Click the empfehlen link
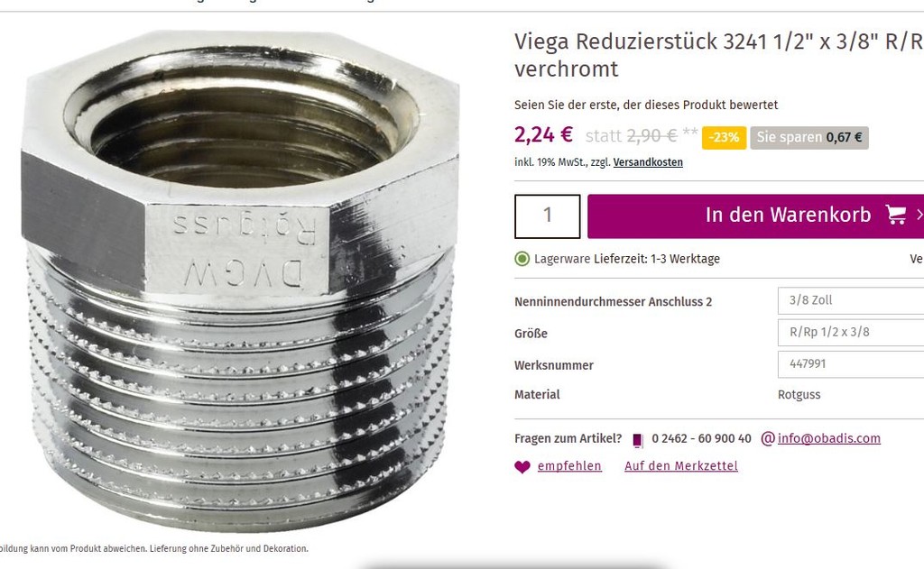 point(569,466)
